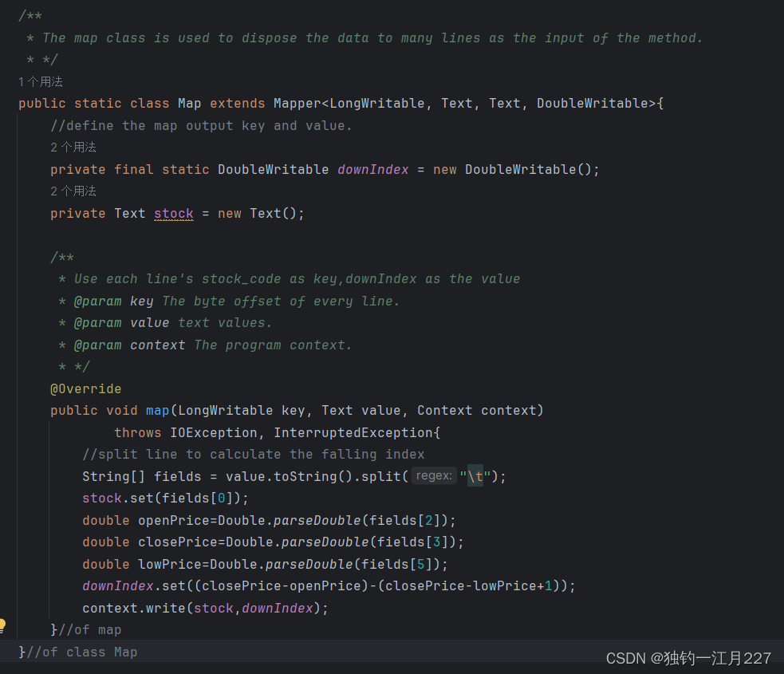Screen dimensions: 784x674
Task: Click the Mapper class name in extends clause
Action: click(x=297, y=104)
